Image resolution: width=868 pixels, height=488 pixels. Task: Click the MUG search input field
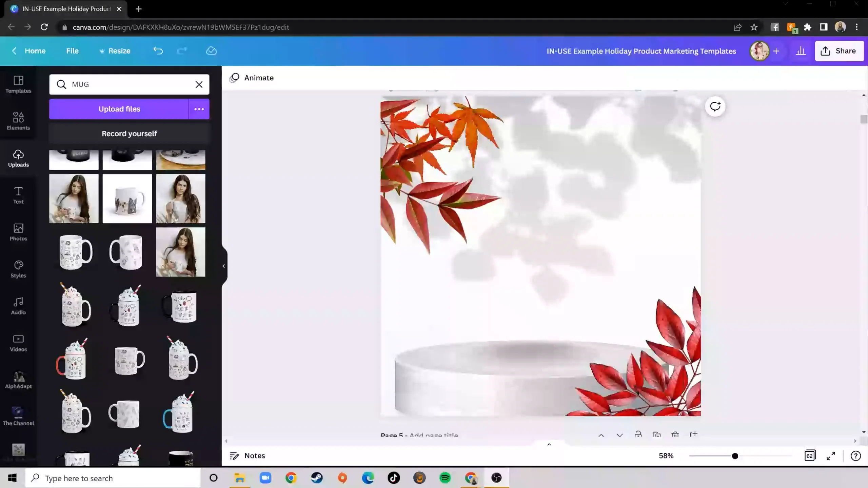pyautogui.click(x=129, y=84)
